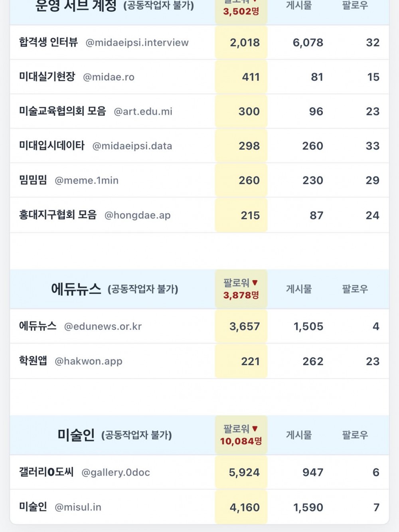The image size is (399, 532).
Task: Select the 갤러리0도씨 row name
Action: click(x=46, y=472)
